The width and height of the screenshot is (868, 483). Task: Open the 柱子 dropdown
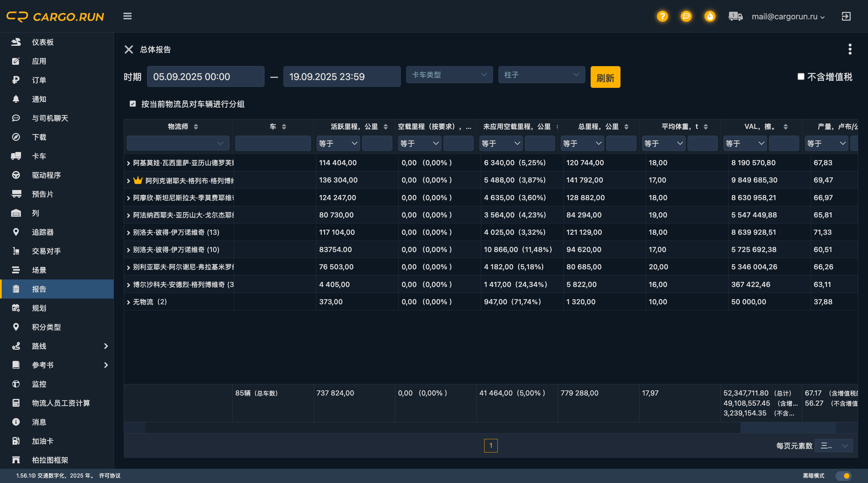point(541,75)
